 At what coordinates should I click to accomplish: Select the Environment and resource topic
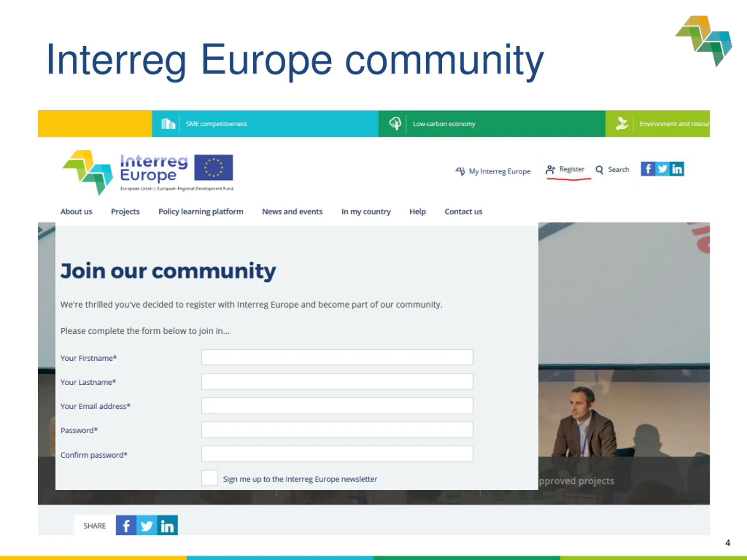point(657,124)
